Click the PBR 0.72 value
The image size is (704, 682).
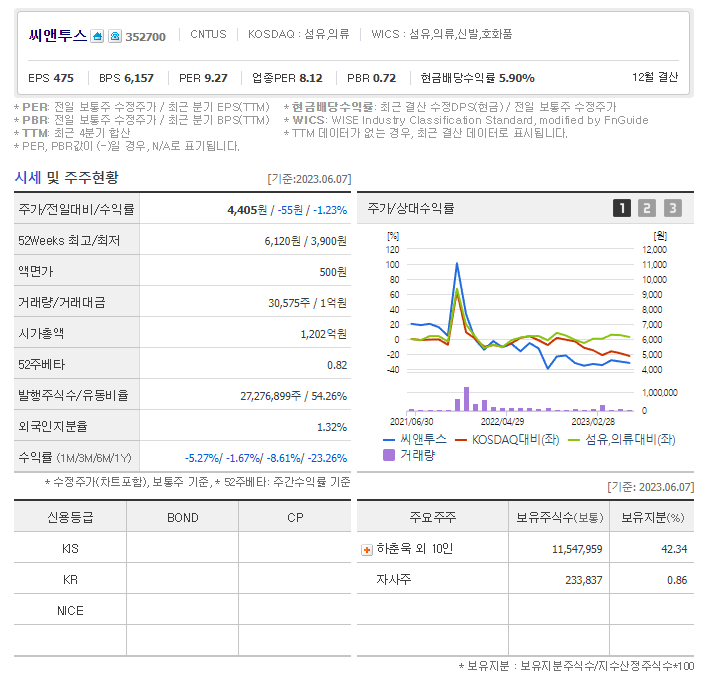point(371,78)
